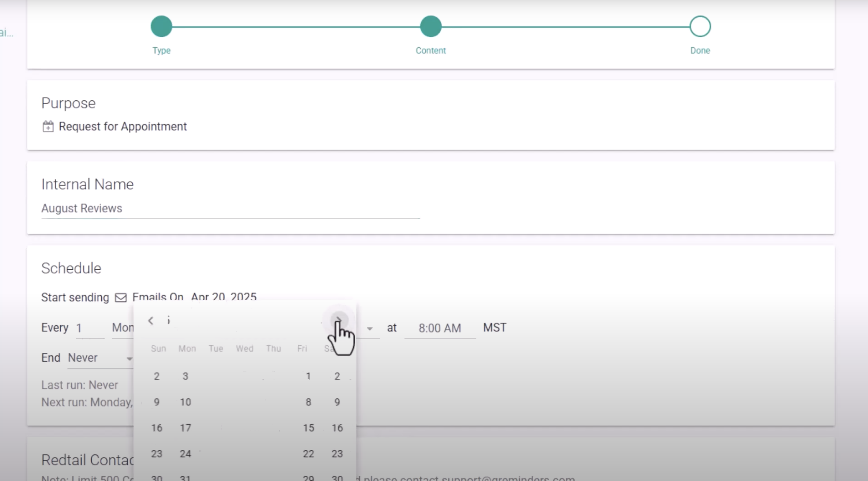This screenshot has width=868, height=481.
Task: Go to previous month in calendar
Action: (151, 320)
